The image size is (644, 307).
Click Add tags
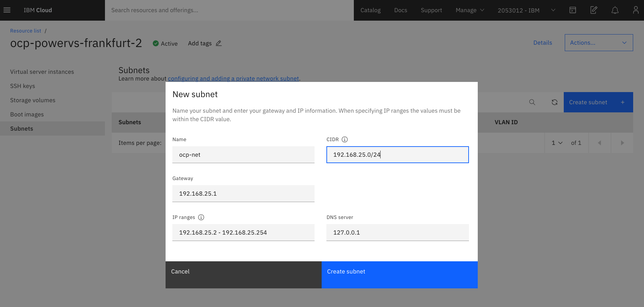click(x=200, y=43)
